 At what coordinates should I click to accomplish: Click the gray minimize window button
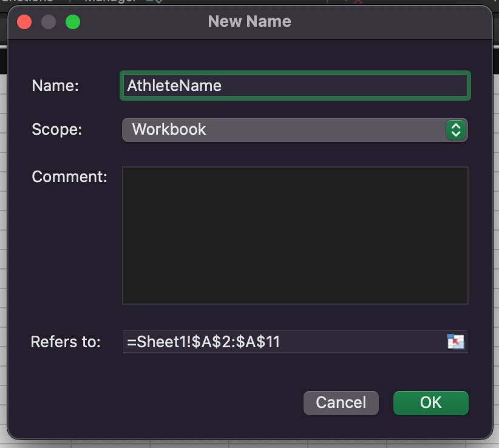tap(49, 22)
